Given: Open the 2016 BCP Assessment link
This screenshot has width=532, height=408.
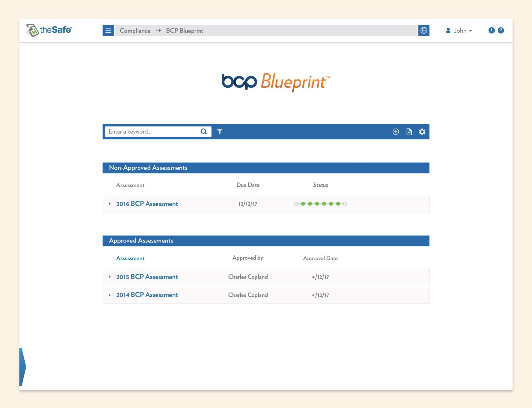Looking at the screenshot, I should tap(147, 204).
